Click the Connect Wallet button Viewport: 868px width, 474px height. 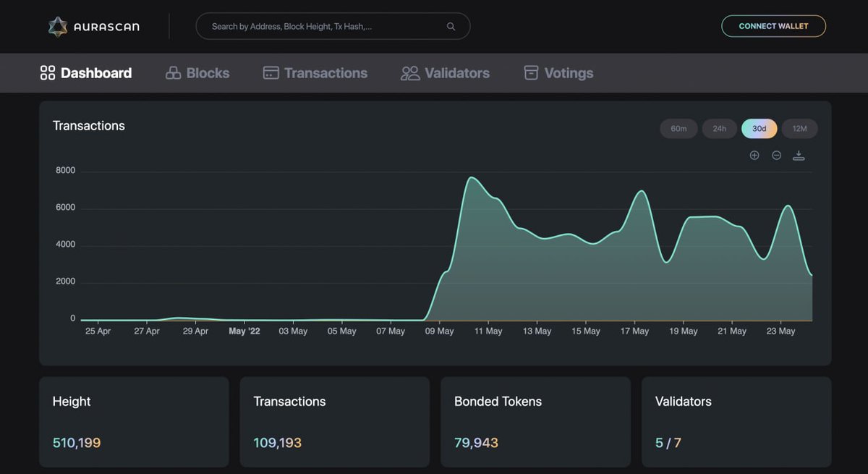pyautogui.click(x=773, y=26)
